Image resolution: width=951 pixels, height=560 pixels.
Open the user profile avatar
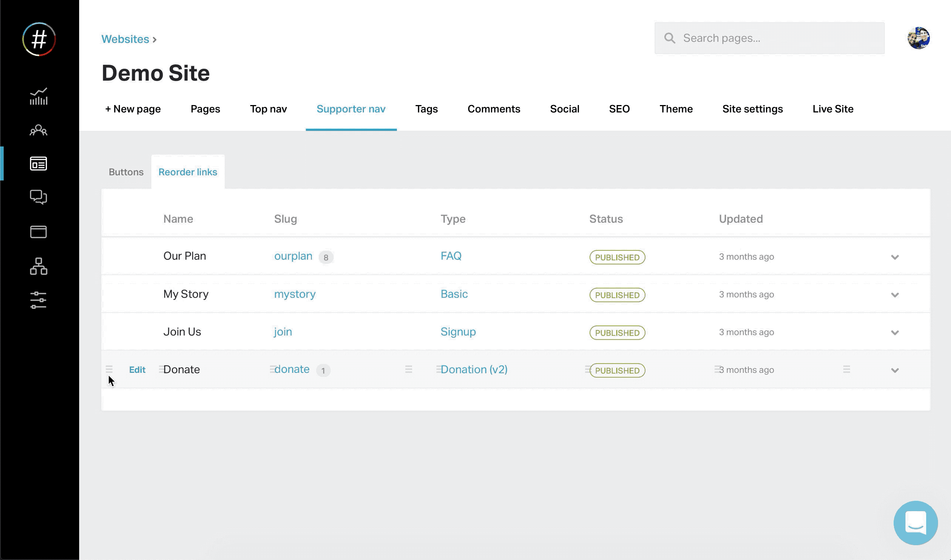tap(918, 38)
